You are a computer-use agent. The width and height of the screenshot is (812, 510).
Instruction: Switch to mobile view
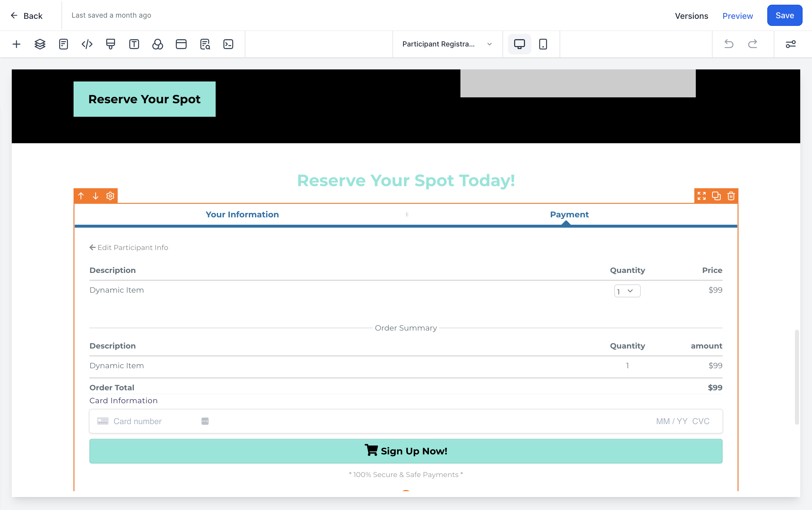[x=543, y=44]
